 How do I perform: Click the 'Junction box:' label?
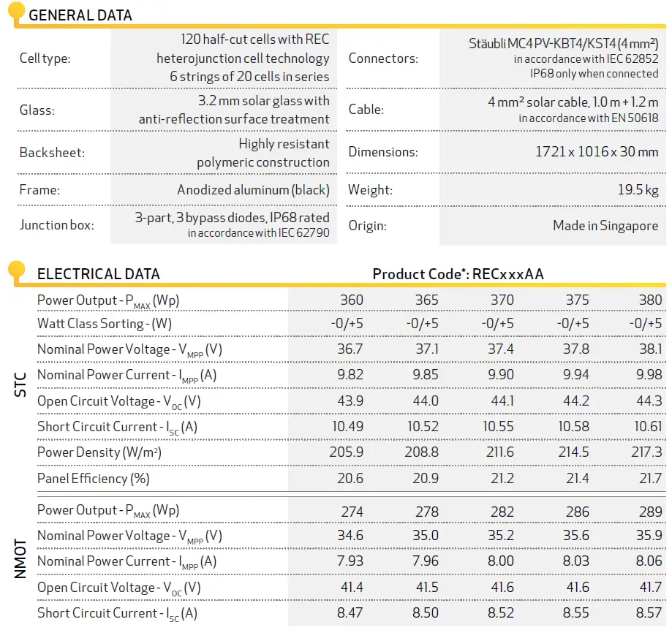pyautogui.click(x=56, y=225)
